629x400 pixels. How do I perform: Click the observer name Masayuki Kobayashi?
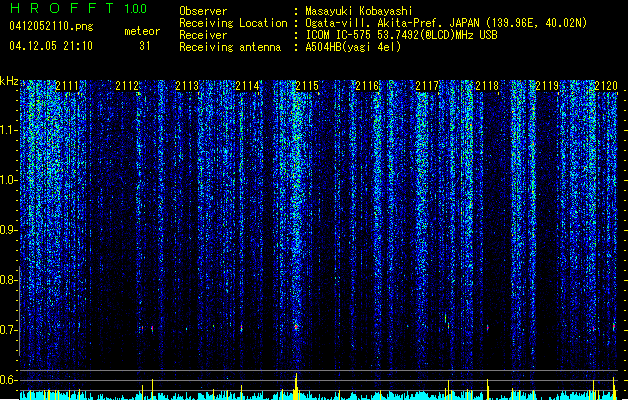pos(359,11)
